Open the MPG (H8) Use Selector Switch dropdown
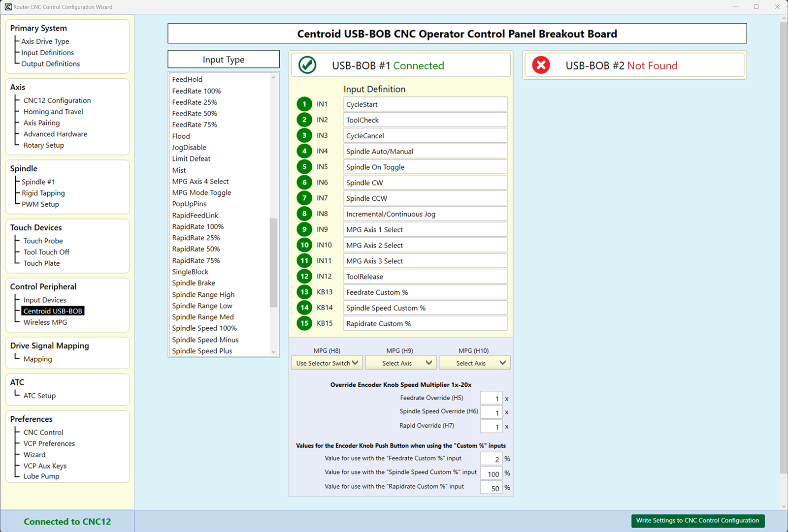 pos(327,363)
